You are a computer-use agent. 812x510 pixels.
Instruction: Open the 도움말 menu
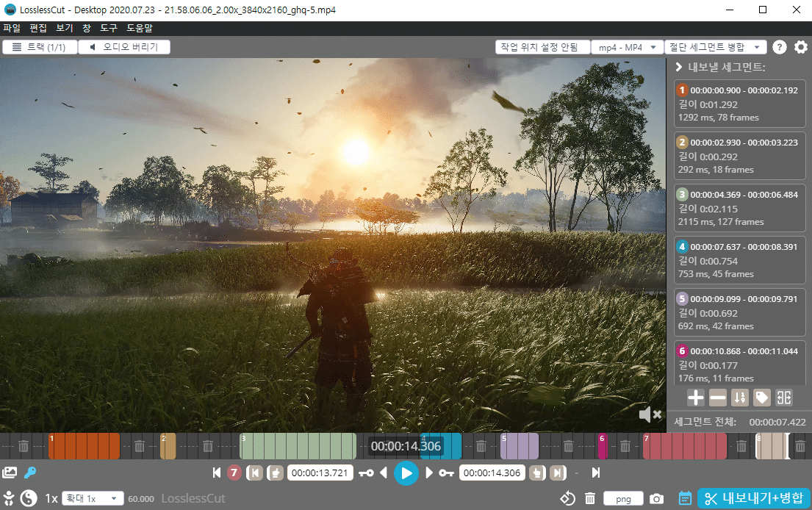click(140, 28)
